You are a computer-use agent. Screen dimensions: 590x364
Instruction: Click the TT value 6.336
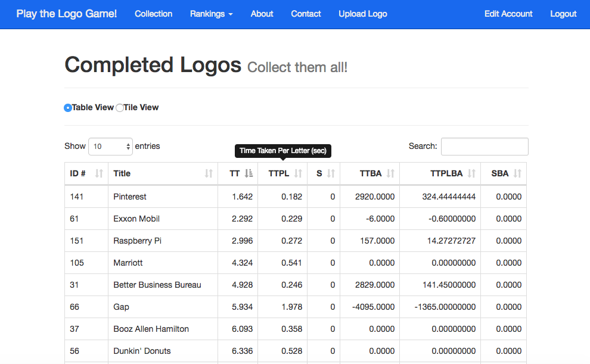(243, 351)
